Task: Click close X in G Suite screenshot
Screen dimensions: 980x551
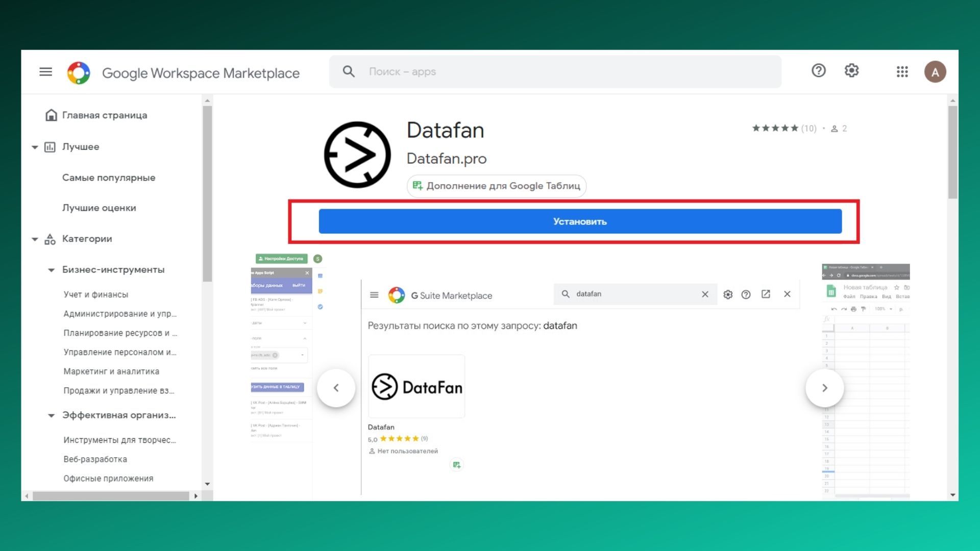Action: (787, 294)
